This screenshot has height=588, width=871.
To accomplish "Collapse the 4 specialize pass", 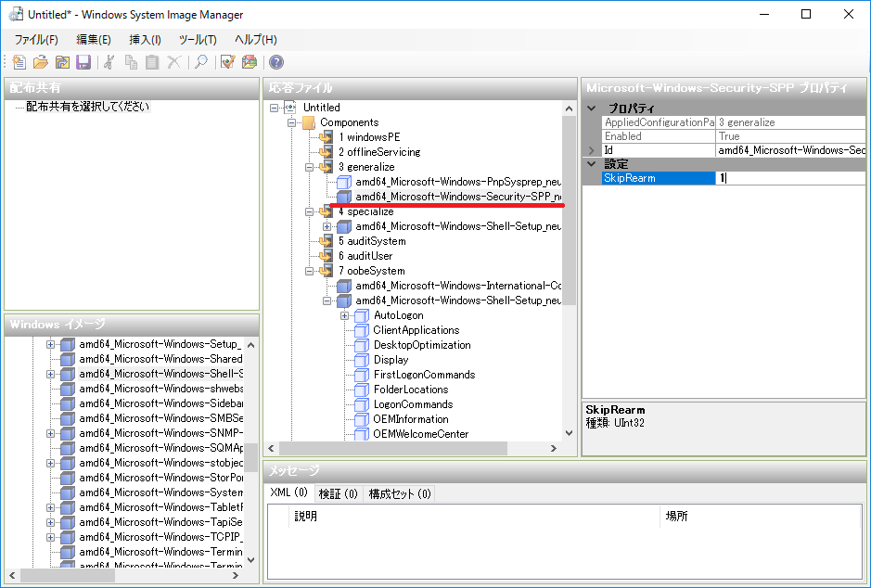I will point(309,211).
